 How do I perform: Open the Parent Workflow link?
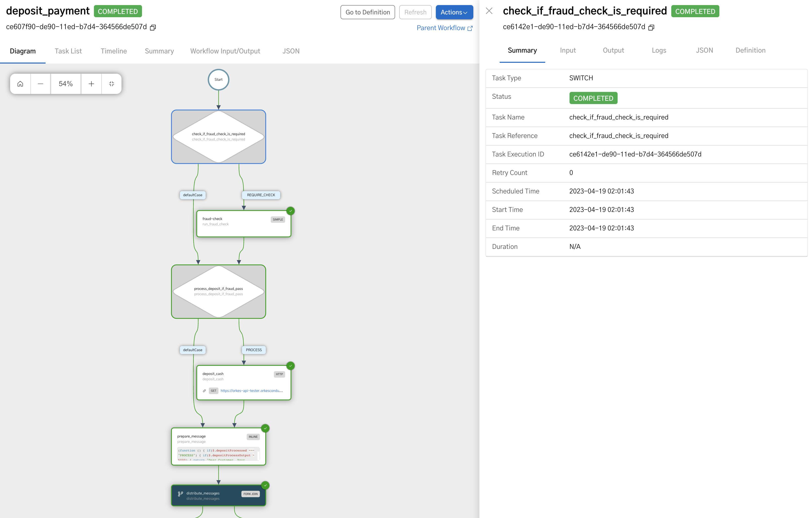click(441, 28)
